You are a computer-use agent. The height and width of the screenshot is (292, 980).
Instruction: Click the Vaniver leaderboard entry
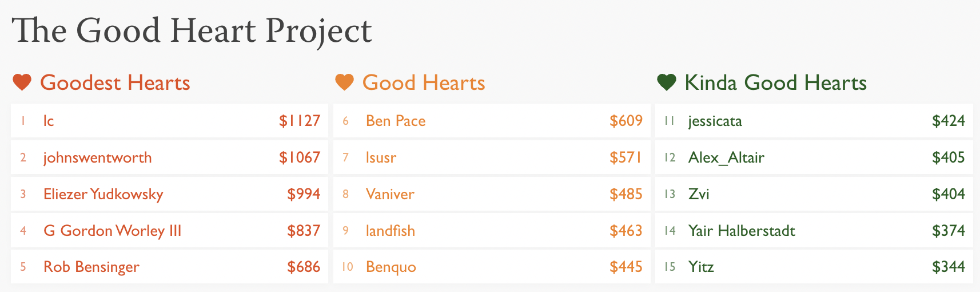(390, 194)
